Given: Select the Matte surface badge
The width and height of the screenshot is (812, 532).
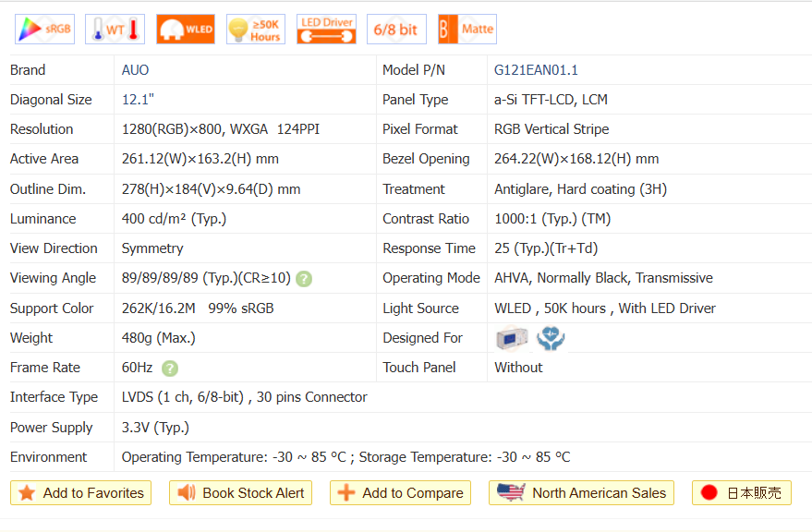Looking at the screenshot, I should coord(467,29).
